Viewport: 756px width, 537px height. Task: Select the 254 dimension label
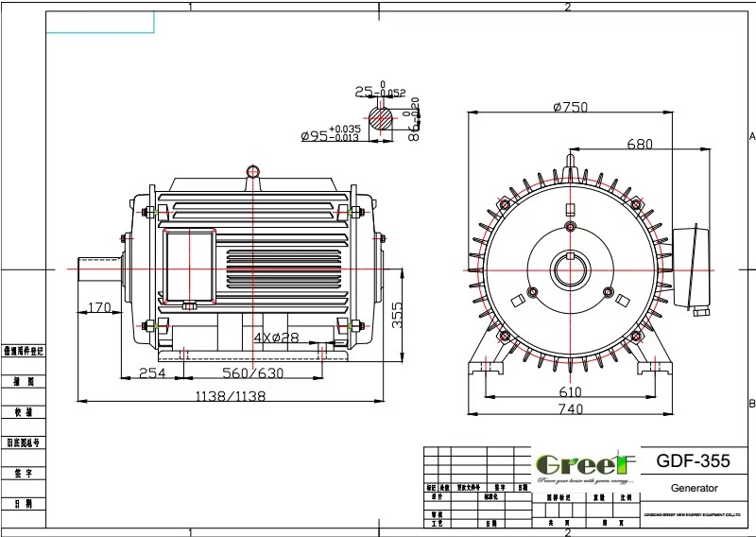click(152, 372)
